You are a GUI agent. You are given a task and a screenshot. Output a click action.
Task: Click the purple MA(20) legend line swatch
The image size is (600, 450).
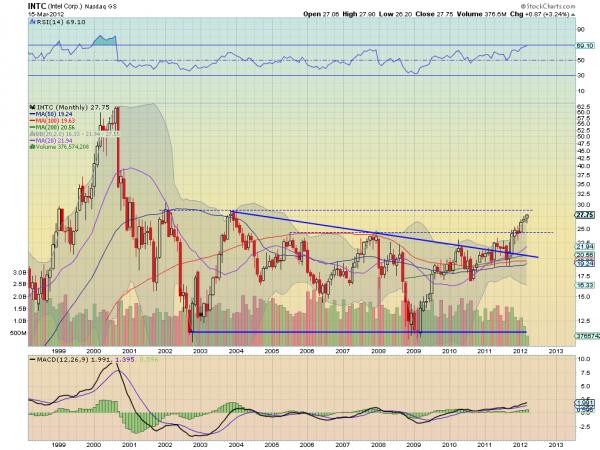point(32,141)
